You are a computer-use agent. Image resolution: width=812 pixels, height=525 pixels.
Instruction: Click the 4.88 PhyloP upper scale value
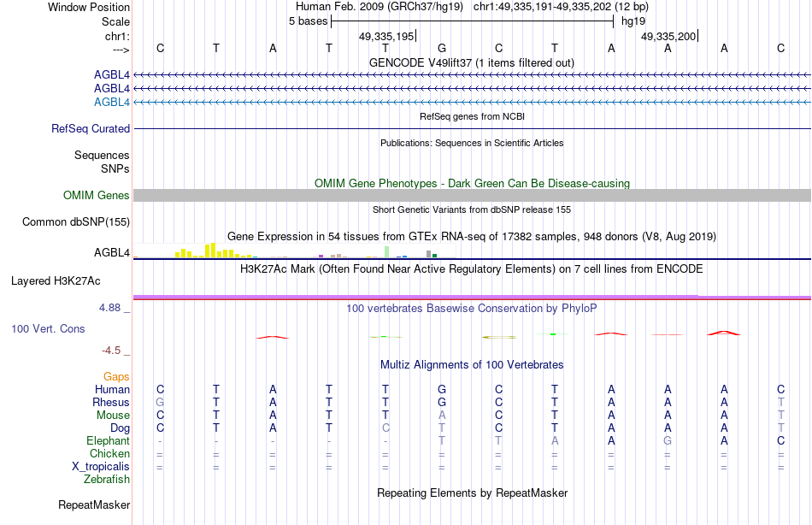[109, 308]
